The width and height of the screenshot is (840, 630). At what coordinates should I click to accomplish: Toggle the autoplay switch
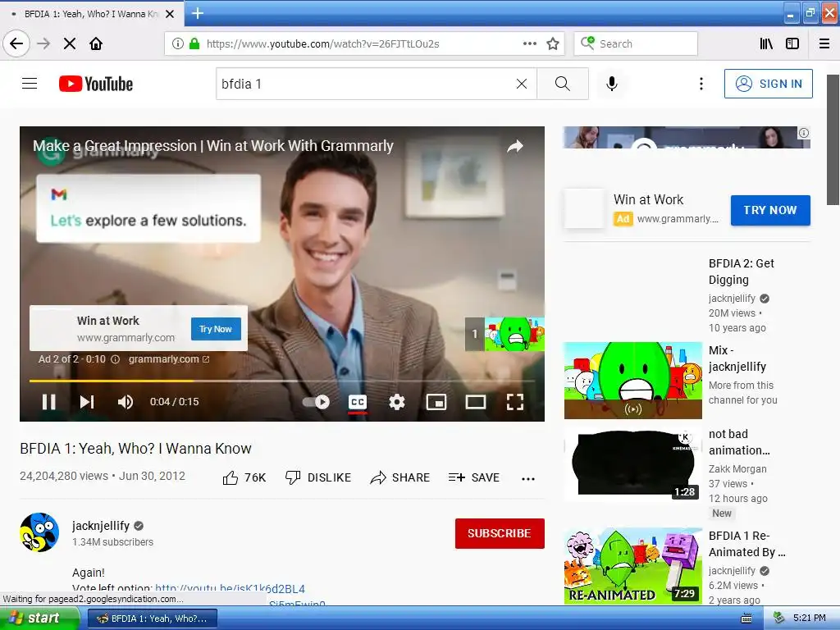316,402
